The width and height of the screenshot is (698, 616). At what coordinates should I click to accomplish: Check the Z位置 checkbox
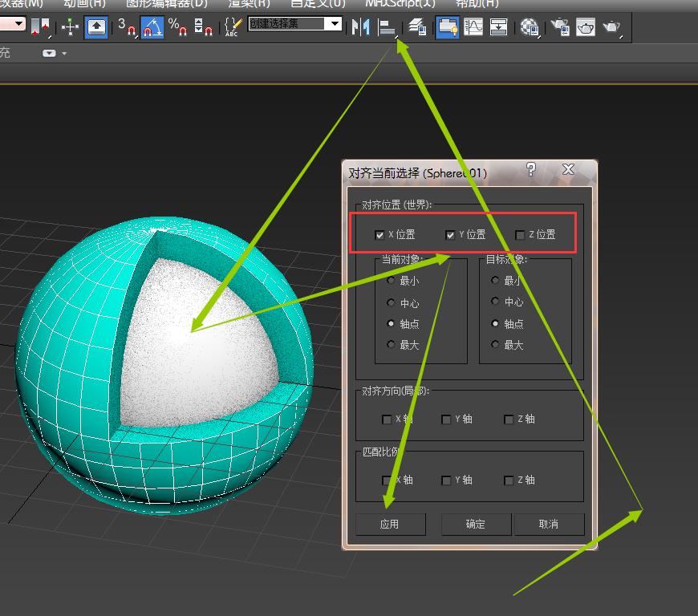pyautogui.click(x=521, y=235)
